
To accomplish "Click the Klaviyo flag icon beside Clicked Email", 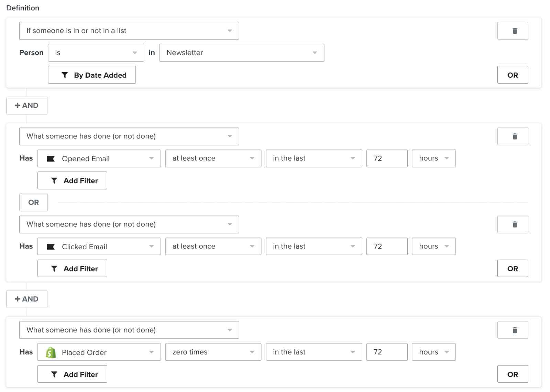I will (x=51, y=246).
